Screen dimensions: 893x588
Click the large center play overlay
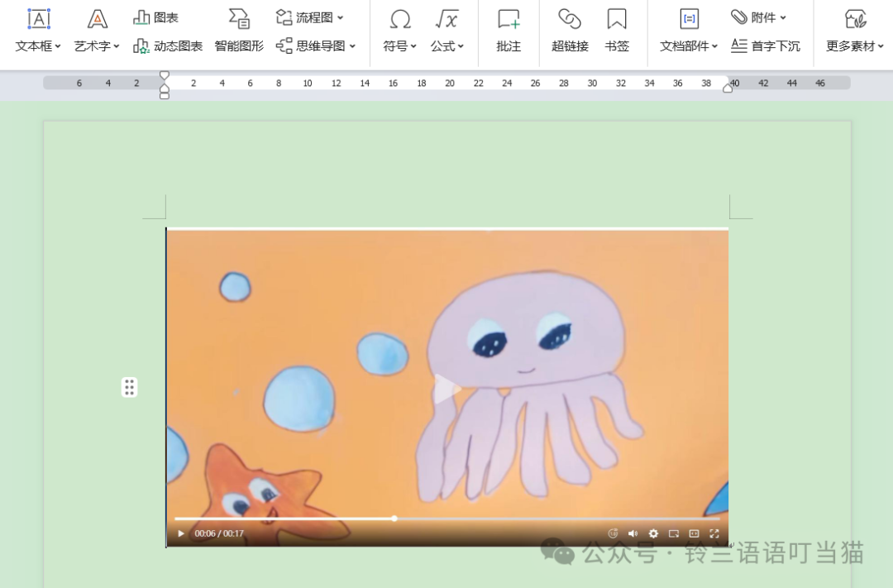pyautogui.click(x=447, y=390)
